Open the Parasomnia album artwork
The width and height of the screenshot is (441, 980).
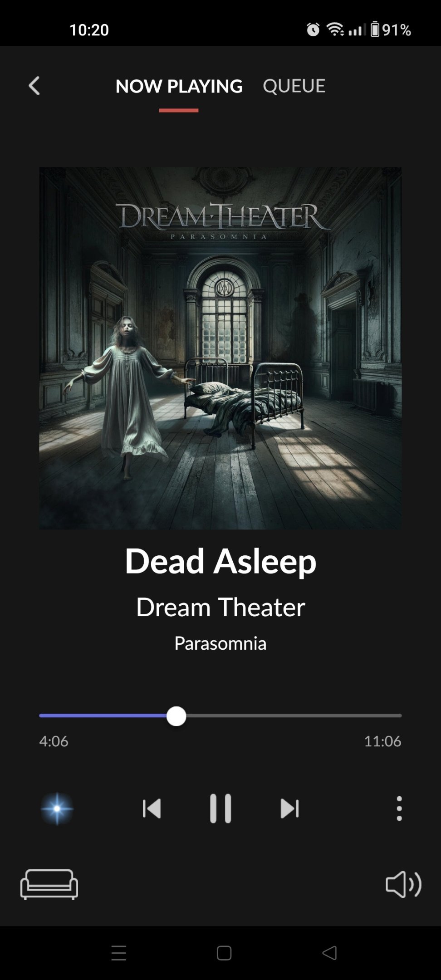point(220,348)
